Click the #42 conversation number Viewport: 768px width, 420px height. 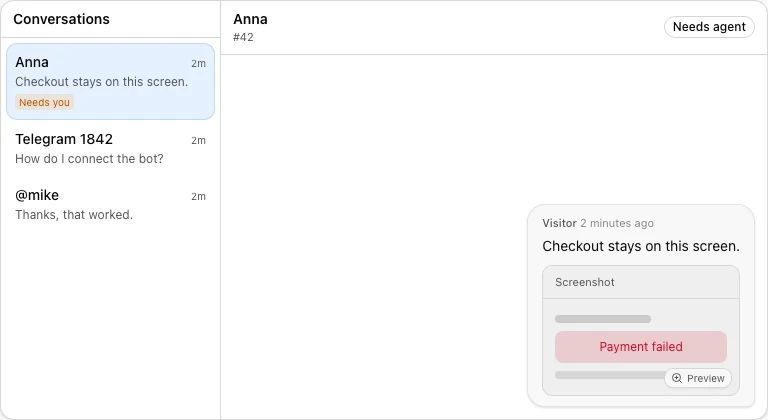click(243, 37)
